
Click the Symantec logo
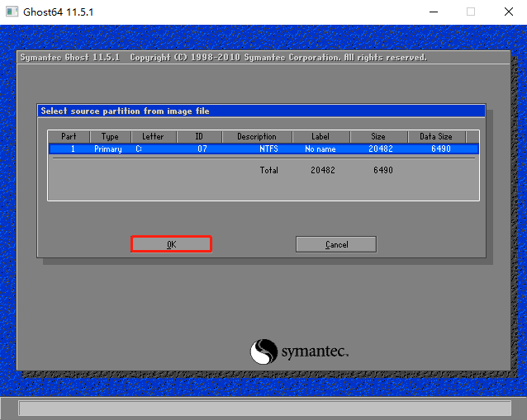pyautogui.click(x=299, y=352)
